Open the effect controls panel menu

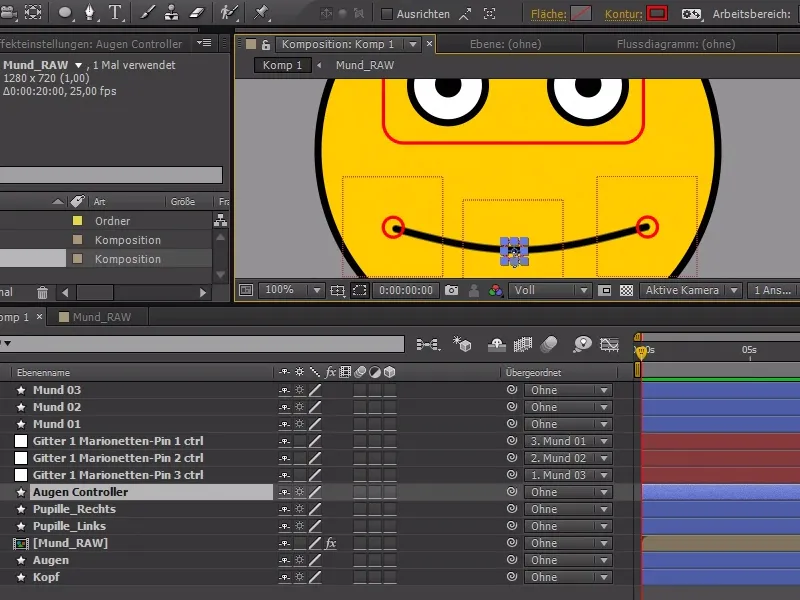204,43
